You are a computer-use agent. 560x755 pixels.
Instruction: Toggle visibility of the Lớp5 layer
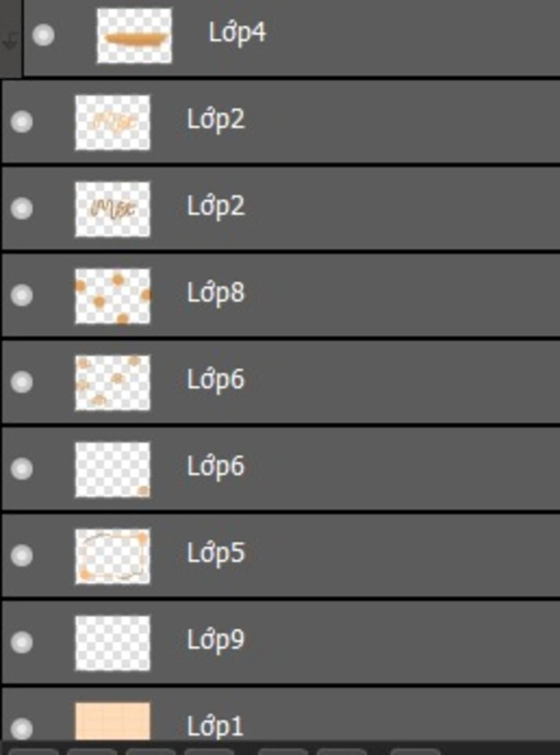tap(22, 555)
